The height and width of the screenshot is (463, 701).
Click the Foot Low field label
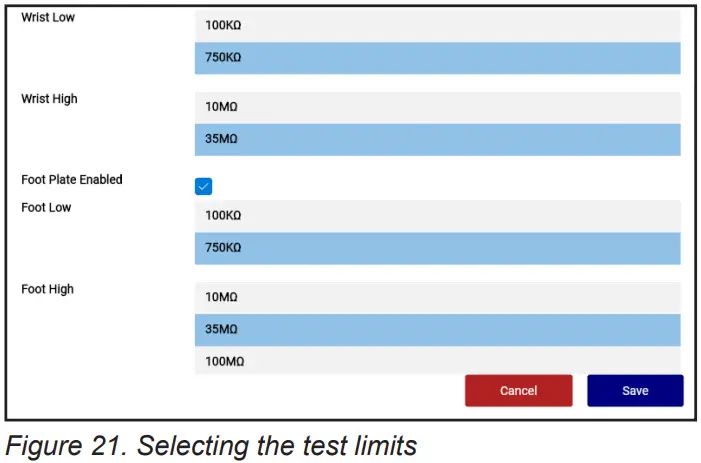pos(46,208)
